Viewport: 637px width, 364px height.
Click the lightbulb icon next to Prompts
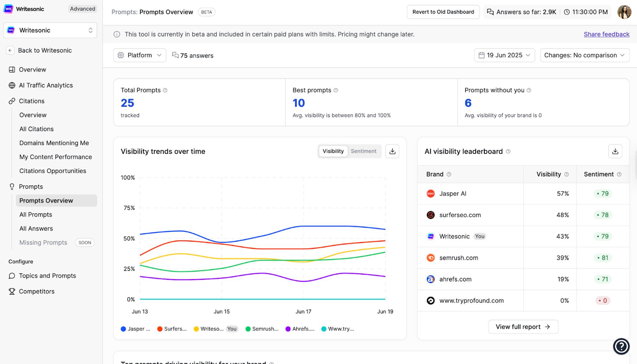click(x=12, y=187)
